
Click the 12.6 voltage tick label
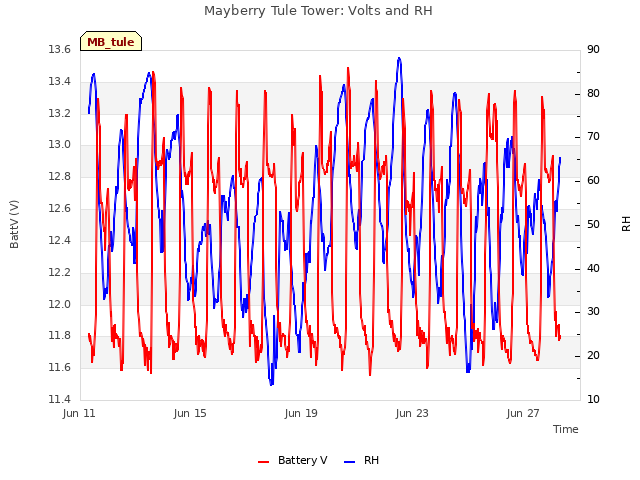coord(60,209)
